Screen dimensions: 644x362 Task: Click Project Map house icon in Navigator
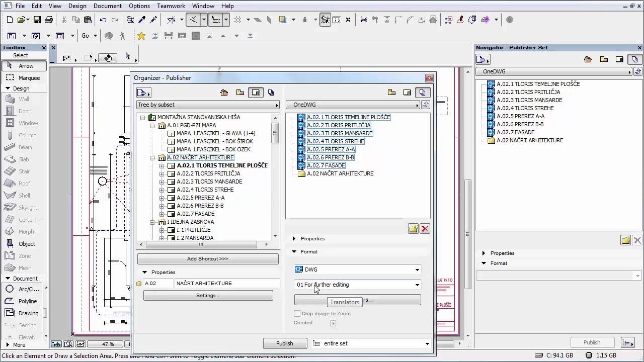[588, 59]
